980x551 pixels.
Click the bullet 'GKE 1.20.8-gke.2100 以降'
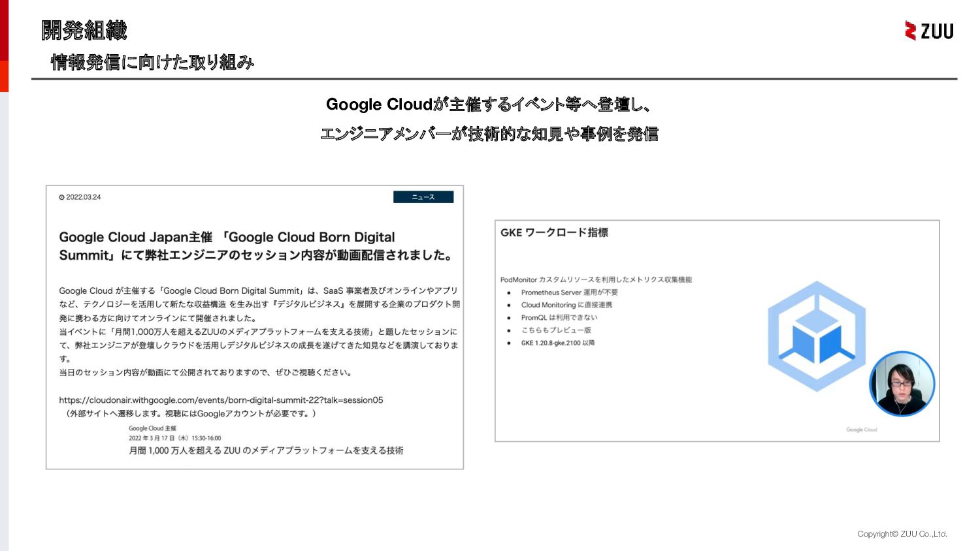tap(558, 343)
